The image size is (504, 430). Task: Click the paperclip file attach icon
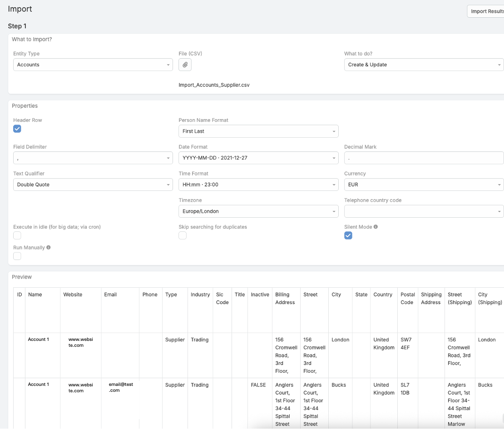185,65
